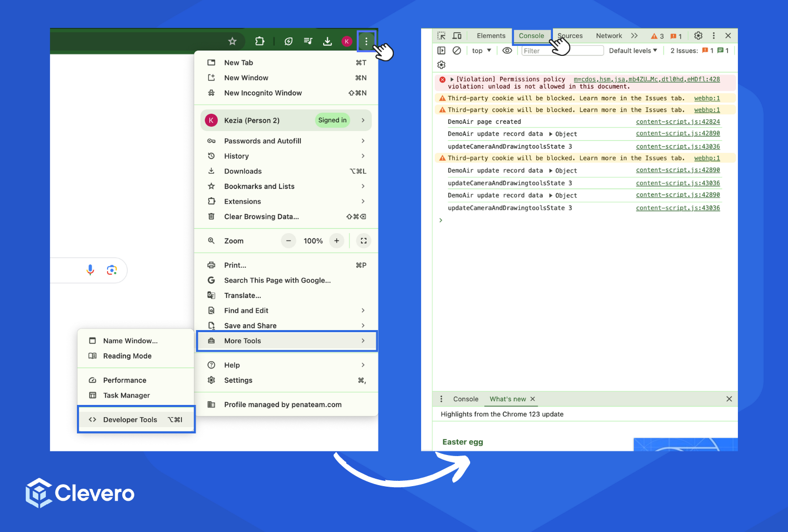The width and height of the screenshot is (788, 532).
Task: Open Performance from the submenu
Action: 136,380
